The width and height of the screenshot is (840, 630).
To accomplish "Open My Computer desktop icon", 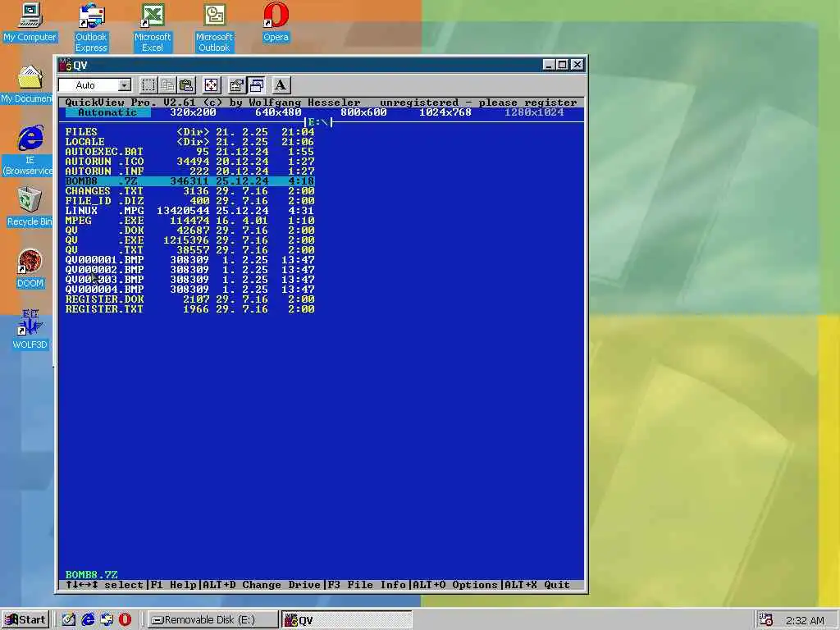I will pos(30,22).
